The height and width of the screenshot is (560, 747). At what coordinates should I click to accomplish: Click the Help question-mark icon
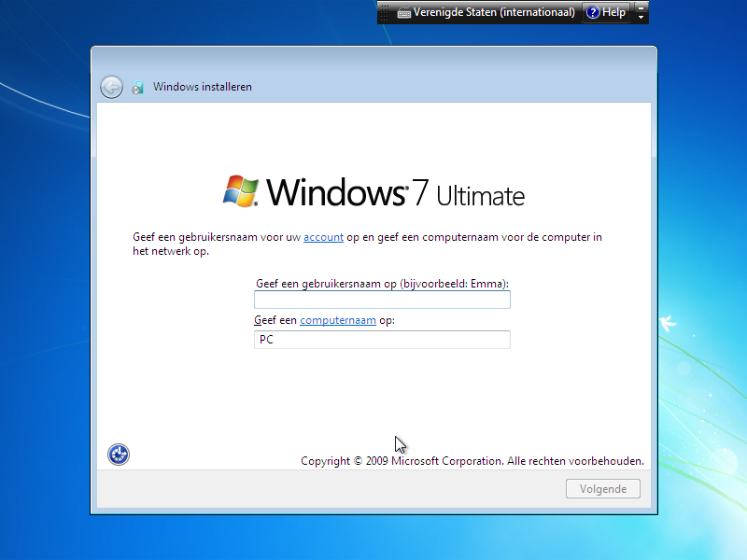(592, 12)
